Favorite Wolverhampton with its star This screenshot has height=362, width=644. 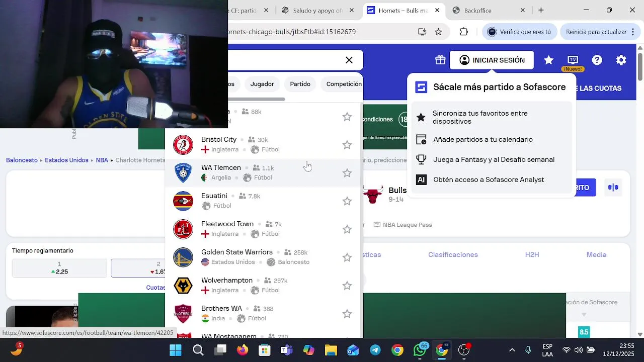point(347,286)
